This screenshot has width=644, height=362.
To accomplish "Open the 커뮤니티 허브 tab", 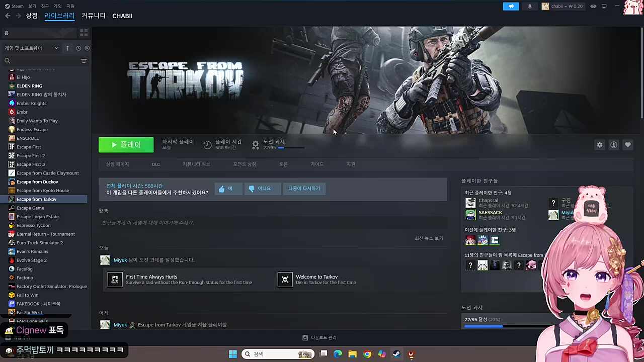I will point(196,164).
